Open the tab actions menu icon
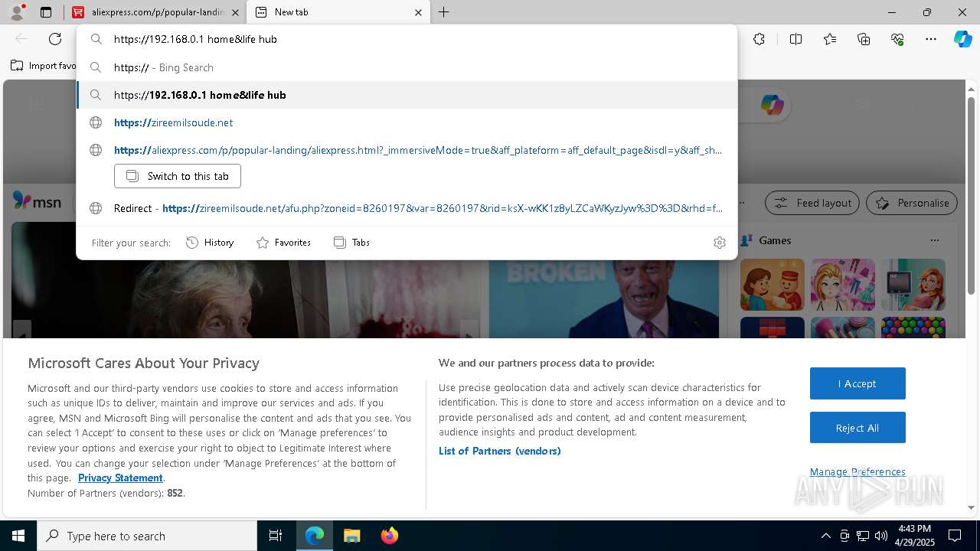Viewport: 980px width, 551px height. (46, 12)
